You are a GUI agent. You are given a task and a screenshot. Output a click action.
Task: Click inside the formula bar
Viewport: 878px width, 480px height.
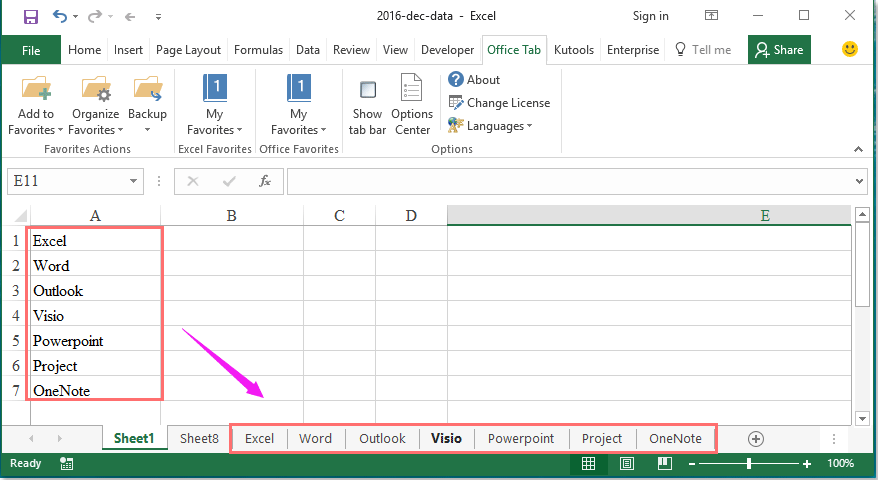pos(570,181)
